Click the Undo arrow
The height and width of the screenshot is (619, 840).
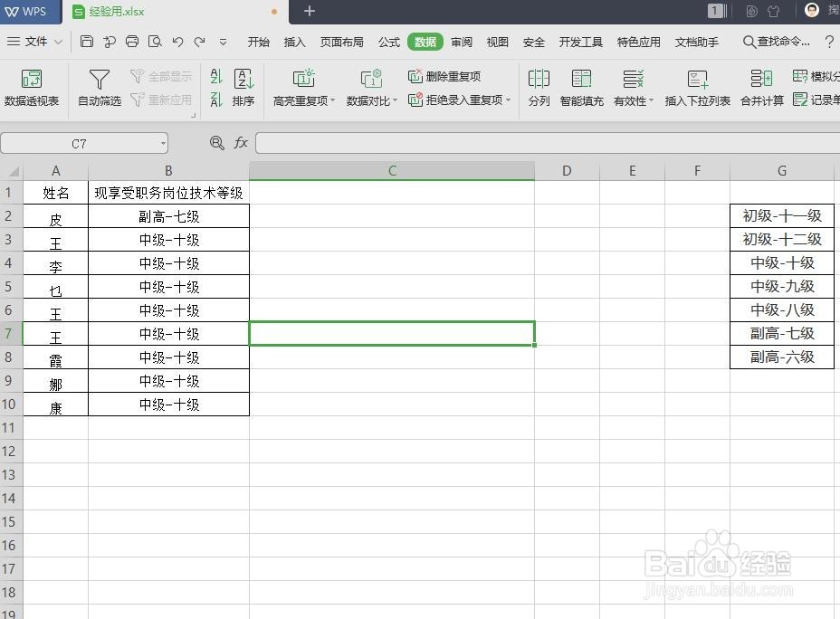point(177,42)
